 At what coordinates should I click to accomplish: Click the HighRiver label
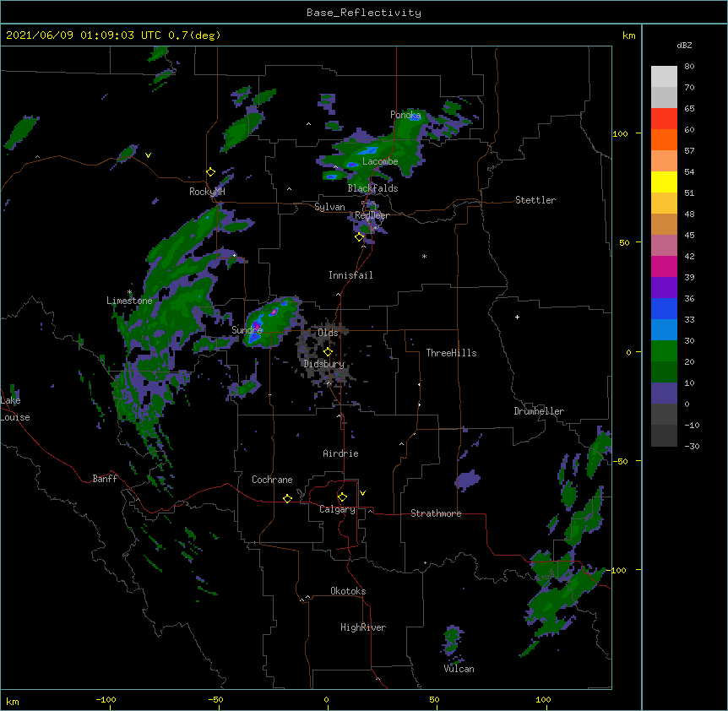pos(363,627)
